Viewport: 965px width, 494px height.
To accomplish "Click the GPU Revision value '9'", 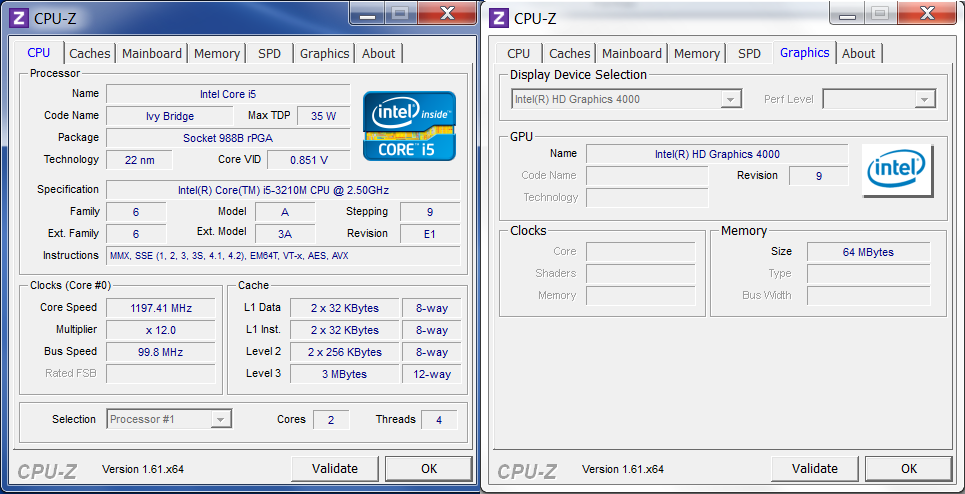I will 819,176.
